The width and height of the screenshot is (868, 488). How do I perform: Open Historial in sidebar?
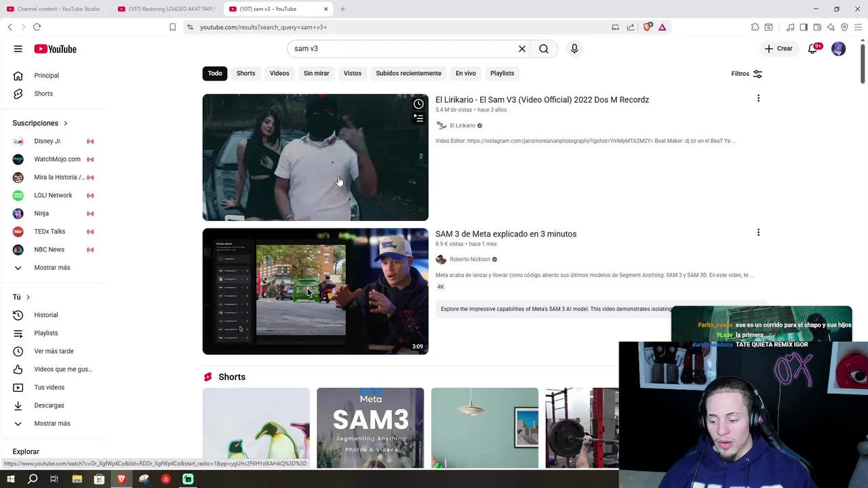tap(52, 315)
